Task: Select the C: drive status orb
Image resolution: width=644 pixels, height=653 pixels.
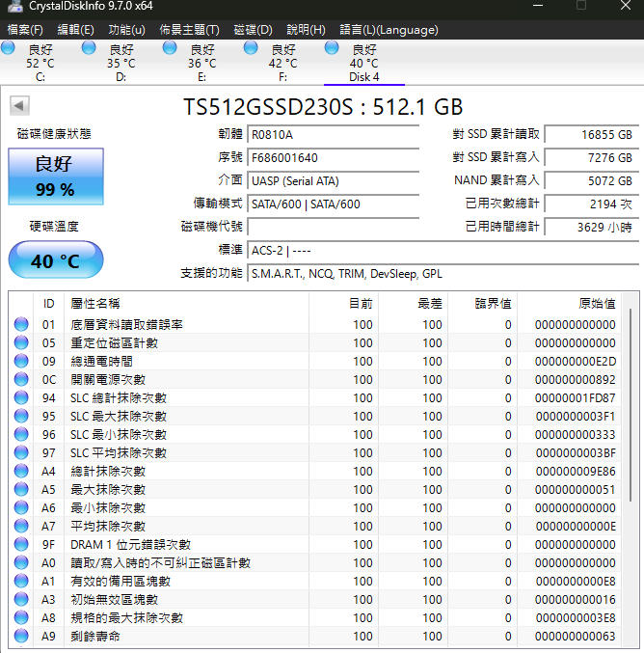Action: [8, 47]
